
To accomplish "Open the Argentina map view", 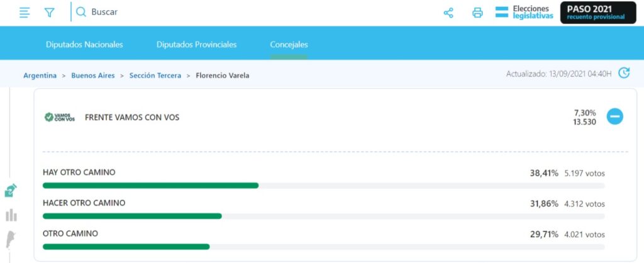I will [x=11, y=240].
